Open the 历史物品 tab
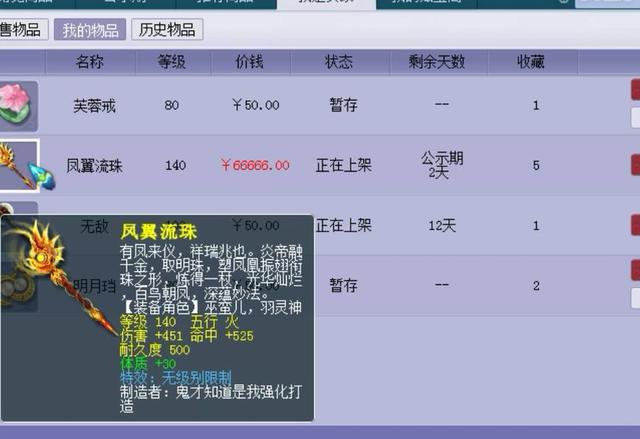 click(167, 30)
